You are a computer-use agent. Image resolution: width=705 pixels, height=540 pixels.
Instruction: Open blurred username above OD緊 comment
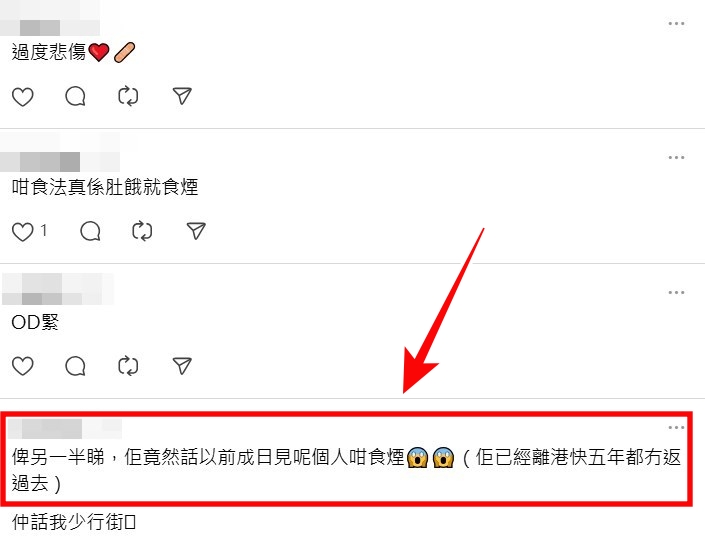tap(58, 289)
